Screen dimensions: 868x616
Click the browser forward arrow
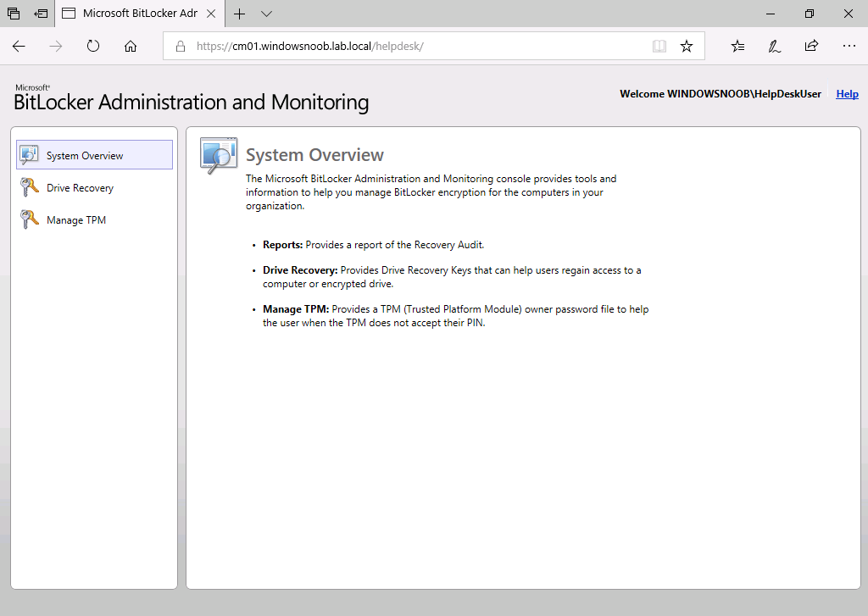coord(55,46)
